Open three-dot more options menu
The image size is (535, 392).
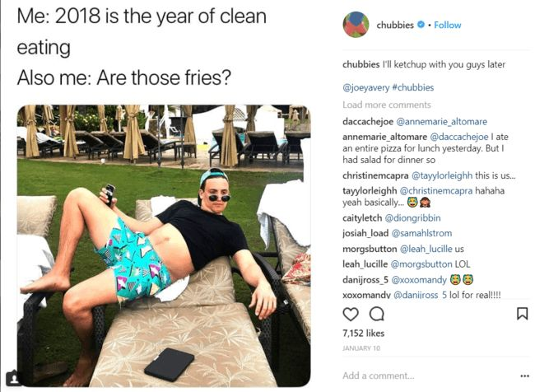[524, 376]
